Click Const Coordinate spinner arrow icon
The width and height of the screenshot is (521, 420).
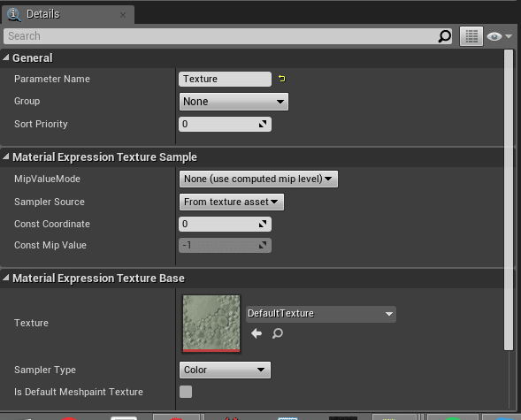click(x=263, y=224)
